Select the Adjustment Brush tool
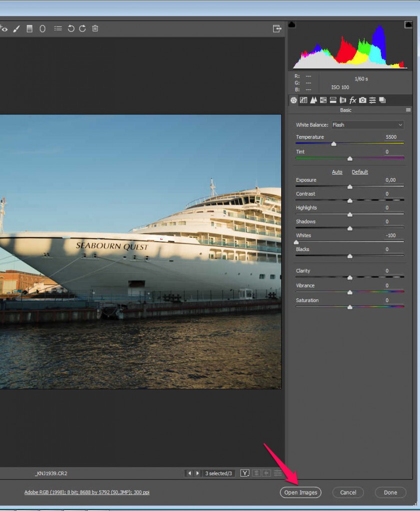The width and height of the screenshot is (420, 511). (x=16, y=29)
